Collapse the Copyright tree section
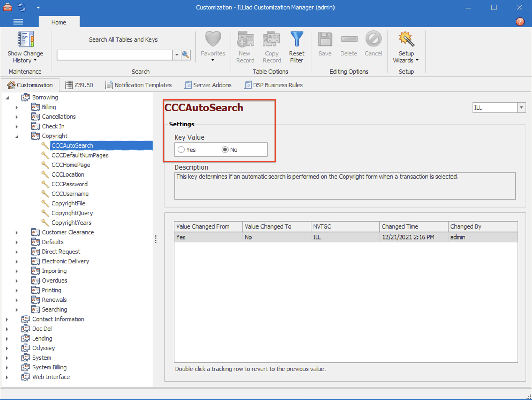This screenshot has width=532, height=400. point(17,136)
